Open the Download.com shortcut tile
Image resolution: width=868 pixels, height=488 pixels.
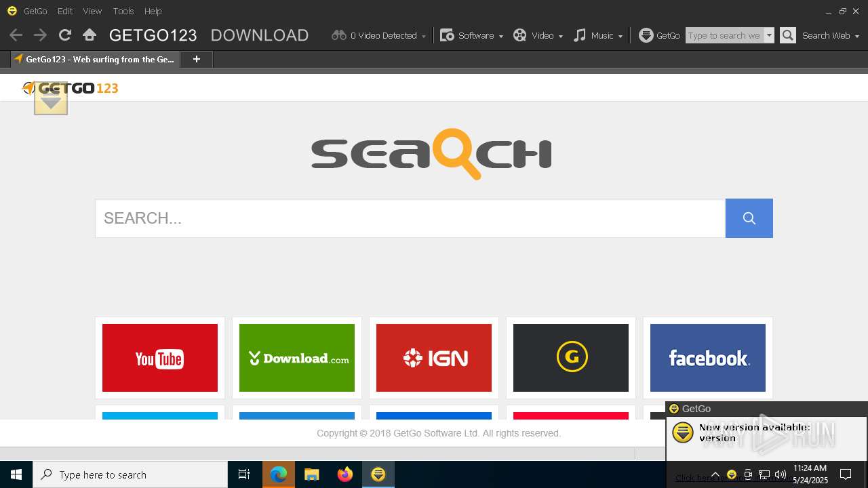click(x=297, y=358)
